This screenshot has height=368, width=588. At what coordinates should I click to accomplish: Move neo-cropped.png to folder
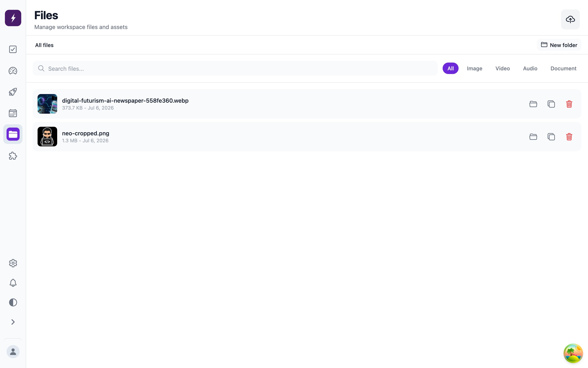pos(533,137)
